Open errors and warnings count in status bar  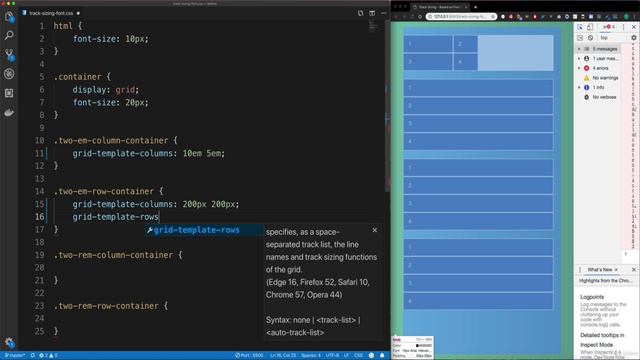point(48,356)
